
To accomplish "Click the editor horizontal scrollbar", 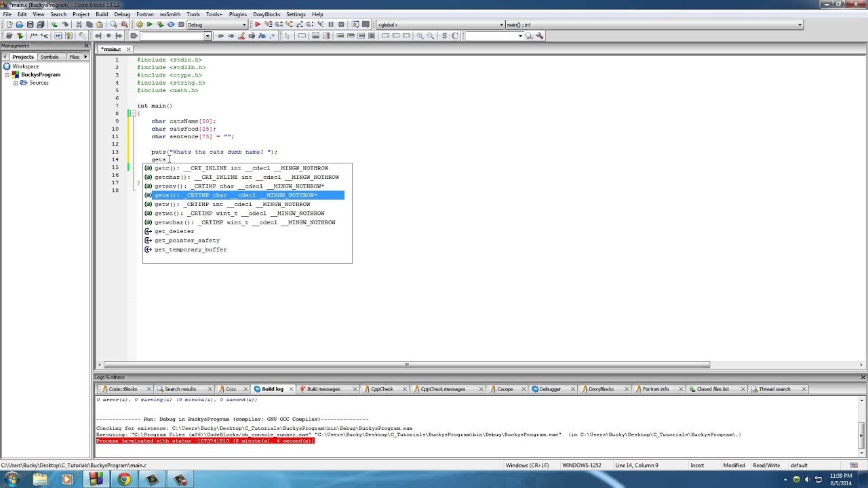I will tap(407, 365).
